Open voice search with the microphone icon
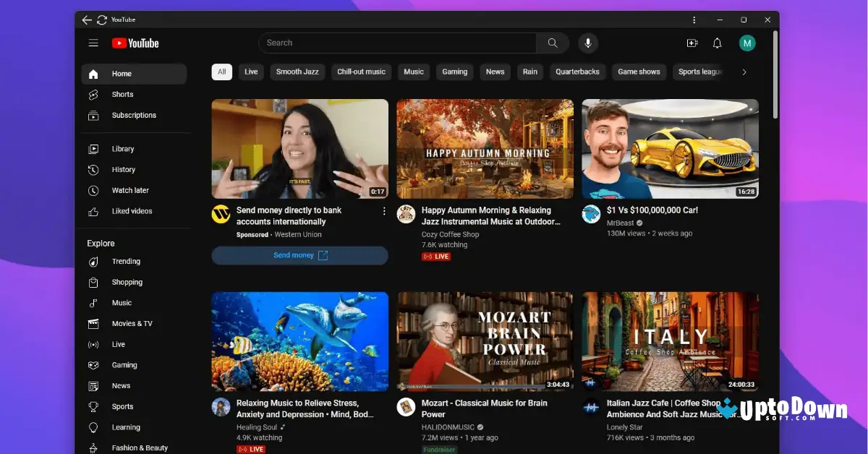The image size is (868, 454). (588, 43)
